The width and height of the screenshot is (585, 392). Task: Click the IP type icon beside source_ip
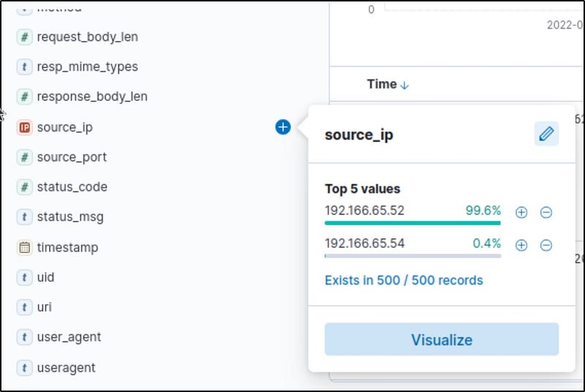[x=25, y=127]
